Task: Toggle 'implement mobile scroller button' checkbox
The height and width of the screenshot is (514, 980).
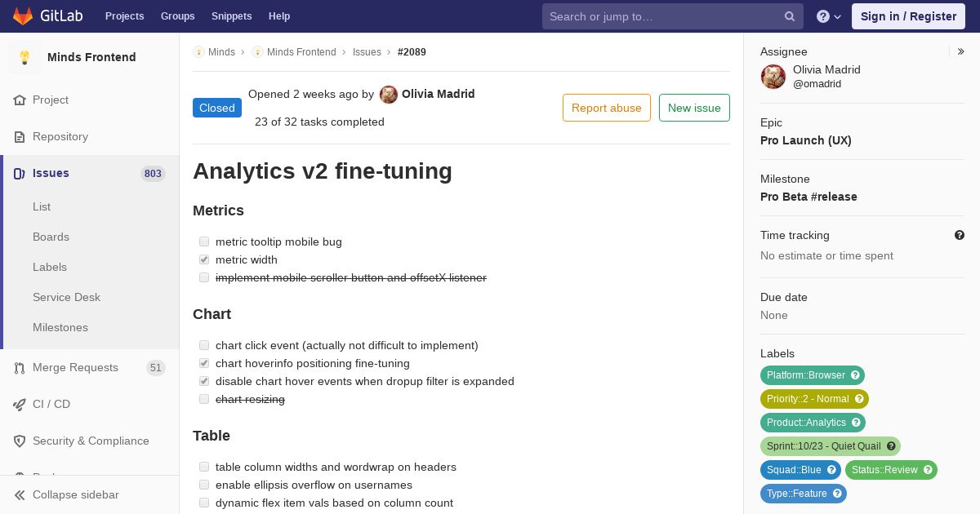Action: click(204, 278)
